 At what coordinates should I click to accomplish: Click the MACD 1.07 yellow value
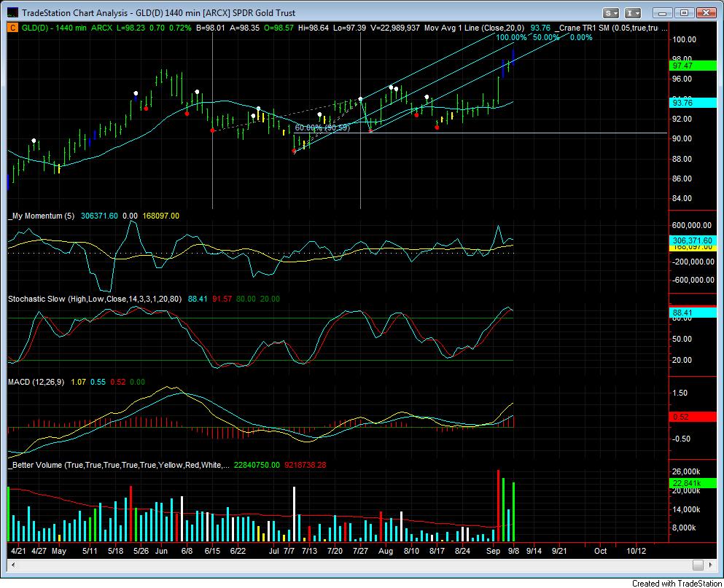78,382
